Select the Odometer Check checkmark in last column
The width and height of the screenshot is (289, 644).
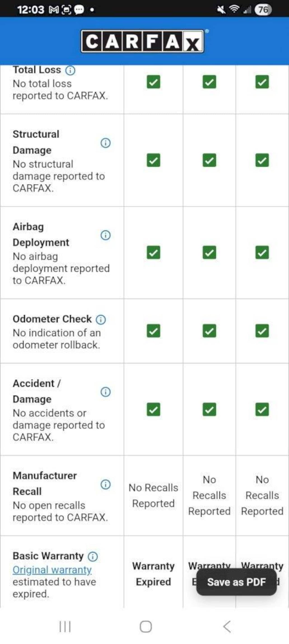pyautogui.click(x=262, y=331)
